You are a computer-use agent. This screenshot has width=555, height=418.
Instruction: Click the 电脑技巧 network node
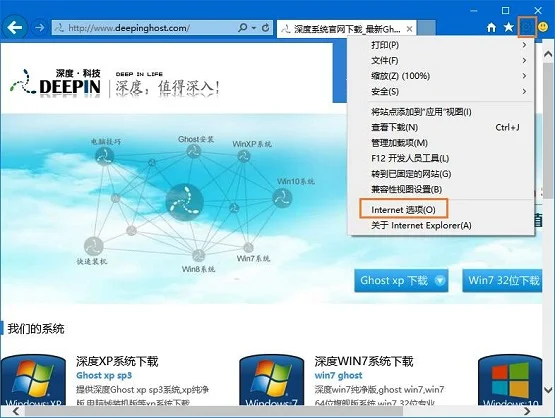104,156
